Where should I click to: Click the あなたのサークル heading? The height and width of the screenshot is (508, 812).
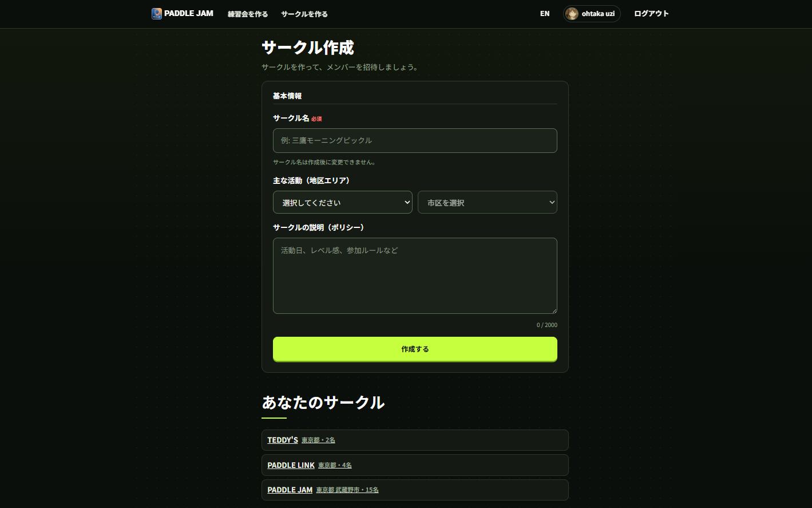[323, 403]
